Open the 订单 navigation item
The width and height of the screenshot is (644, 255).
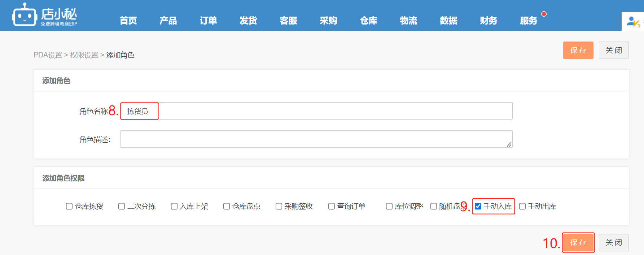point(208,21)
